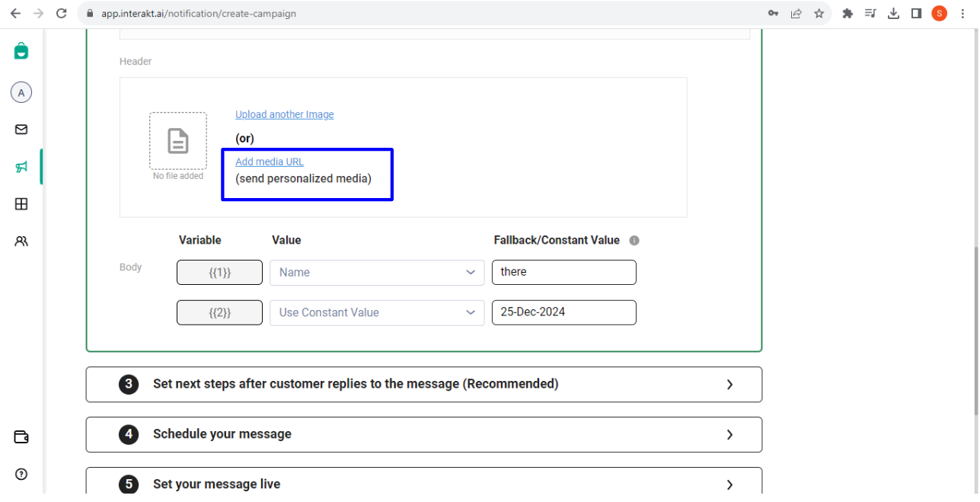Open the help question mark icon
The height and width of the screenshot is (502, 980).
point(21,474)
